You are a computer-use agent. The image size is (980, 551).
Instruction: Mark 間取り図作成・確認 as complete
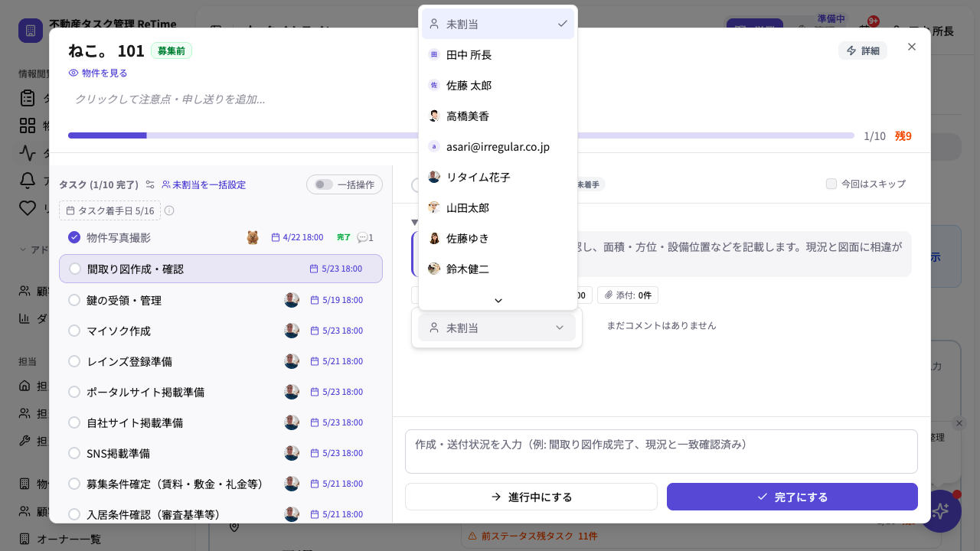pyautogui.click(x=74, y=269)
